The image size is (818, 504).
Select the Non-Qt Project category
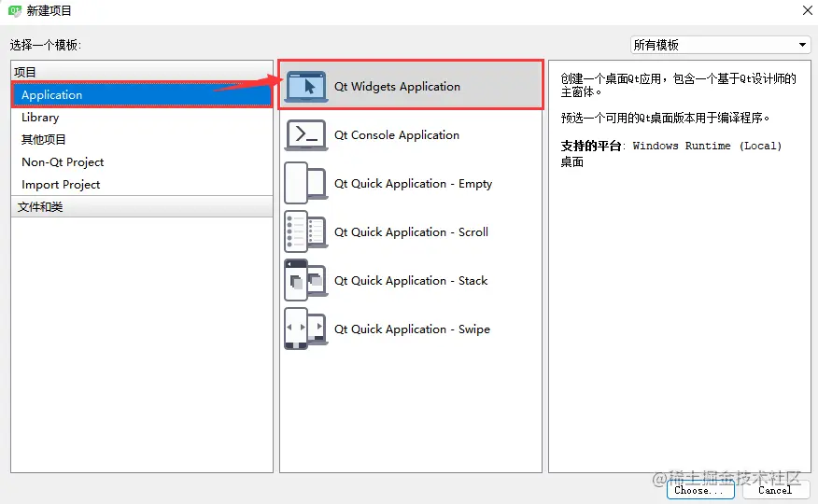tap(142, 162)
